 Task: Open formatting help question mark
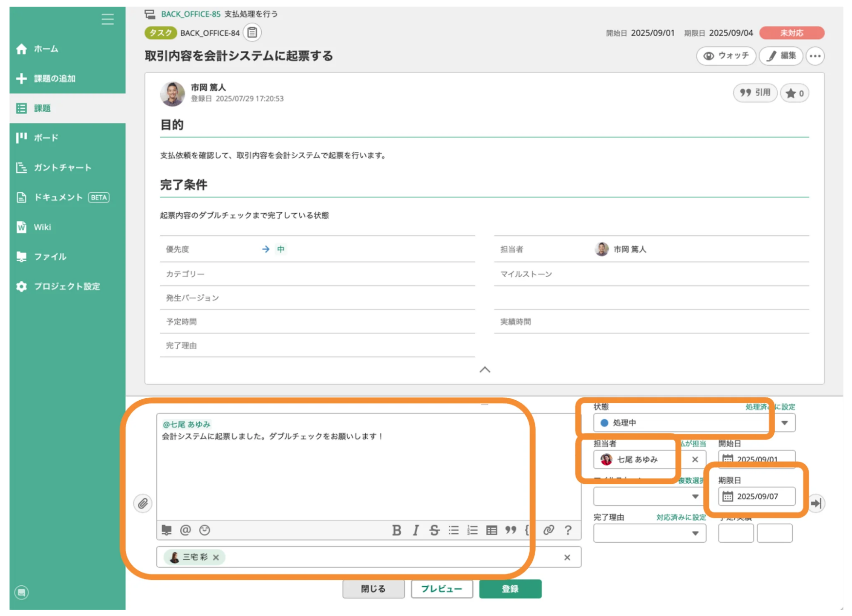pyautogui.click(x=568, y=530)
